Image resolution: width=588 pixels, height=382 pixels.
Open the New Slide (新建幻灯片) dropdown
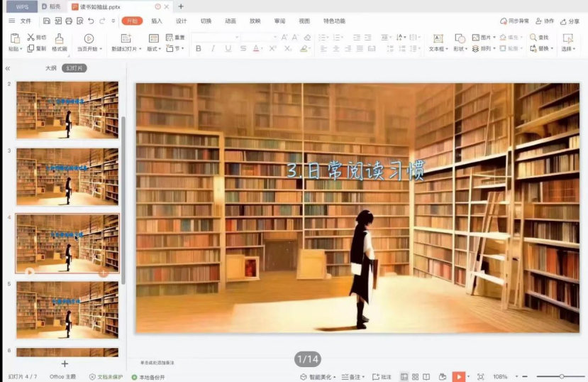point(126,49)
